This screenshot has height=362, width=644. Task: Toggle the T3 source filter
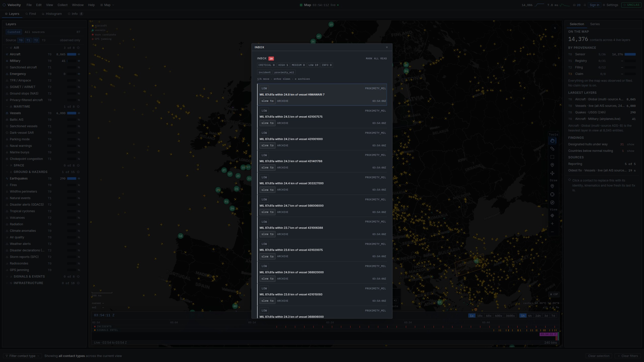tap(44, 40)
